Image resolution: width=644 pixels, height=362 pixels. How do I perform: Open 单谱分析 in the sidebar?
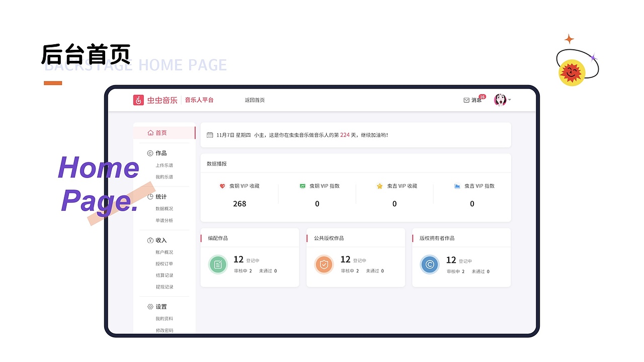[164, 221]
